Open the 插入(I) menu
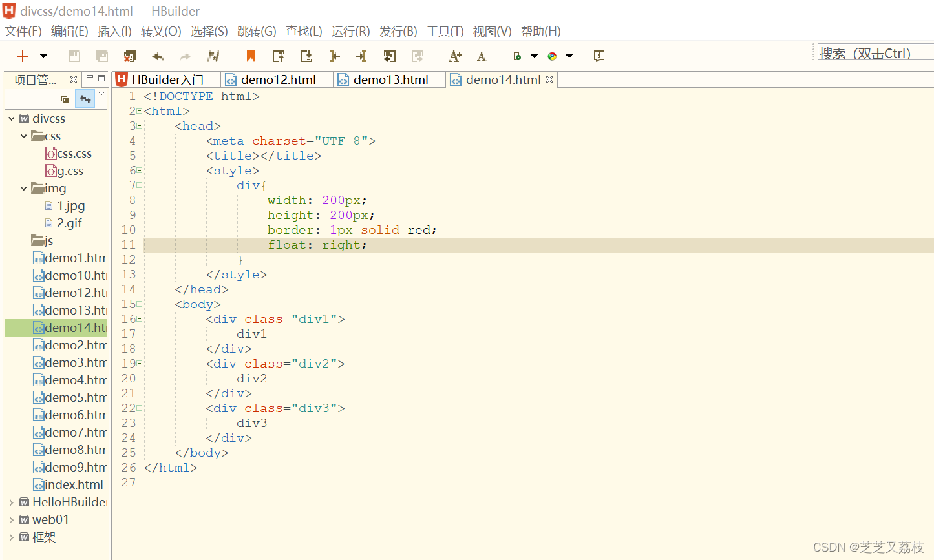The height and width of the screenshot is (560, 934). [114, 32]
